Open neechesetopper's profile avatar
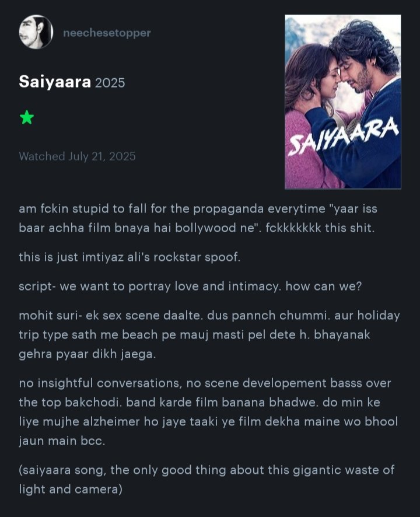420x517 pixels. (x=36, y=32)
